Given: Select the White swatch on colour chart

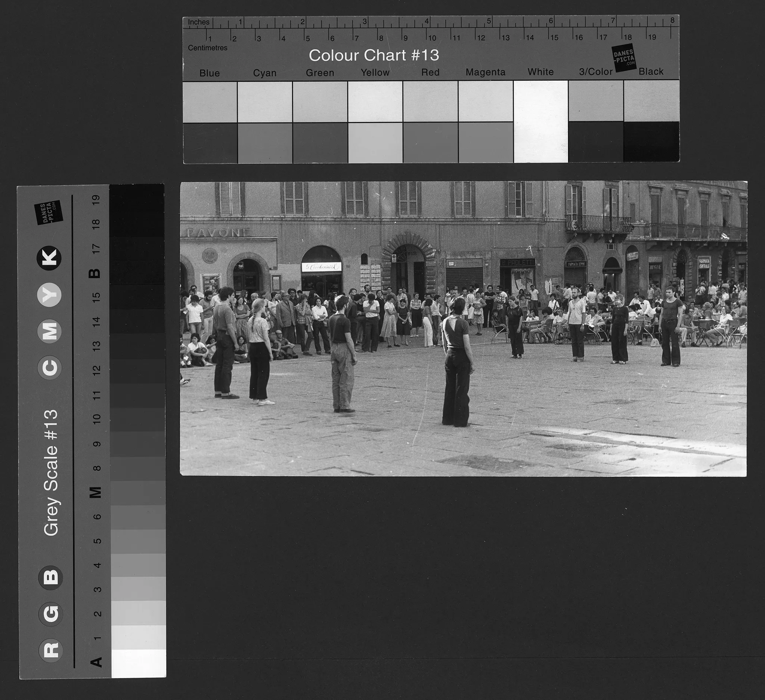Looking at the screenshot, I should [x=541, y=121].
